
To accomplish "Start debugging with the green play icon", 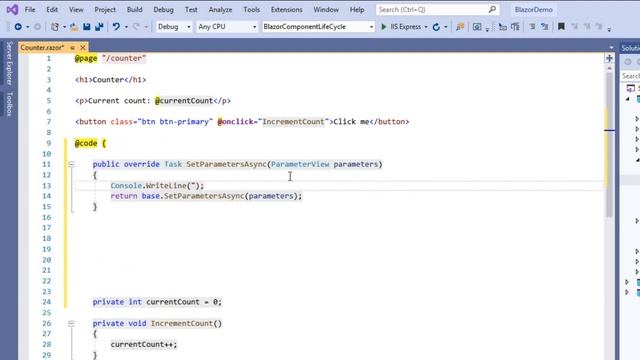I will [x=383, y=27].
